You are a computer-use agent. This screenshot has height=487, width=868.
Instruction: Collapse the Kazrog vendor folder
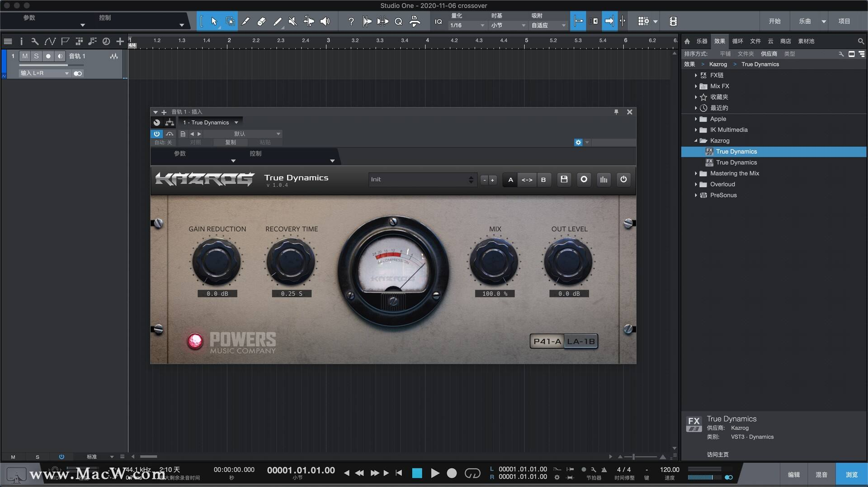click(696, 141)
